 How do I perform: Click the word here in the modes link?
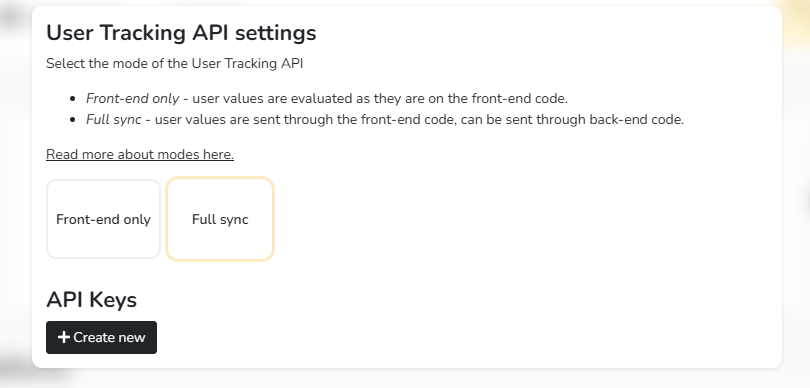coord(221,154)
